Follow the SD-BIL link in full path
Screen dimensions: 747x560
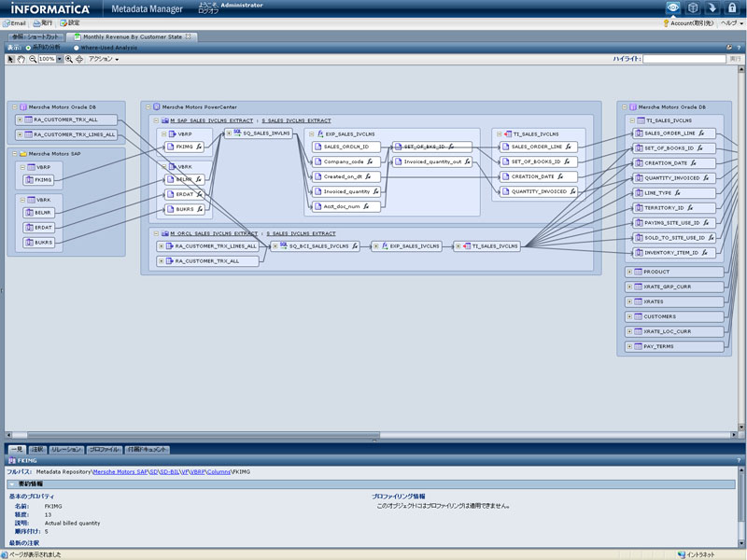[170, 472]
